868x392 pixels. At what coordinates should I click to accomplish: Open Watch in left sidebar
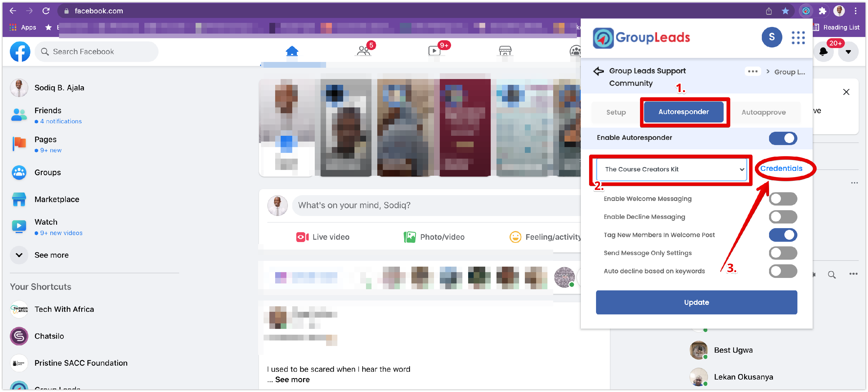(x=47, y=227)
